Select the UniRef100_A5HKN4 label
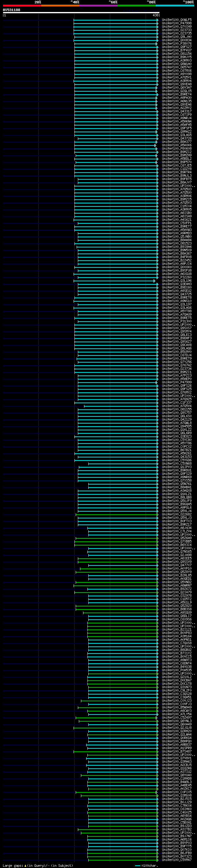The height and width of the screenshot is (868, 197). 177,121
